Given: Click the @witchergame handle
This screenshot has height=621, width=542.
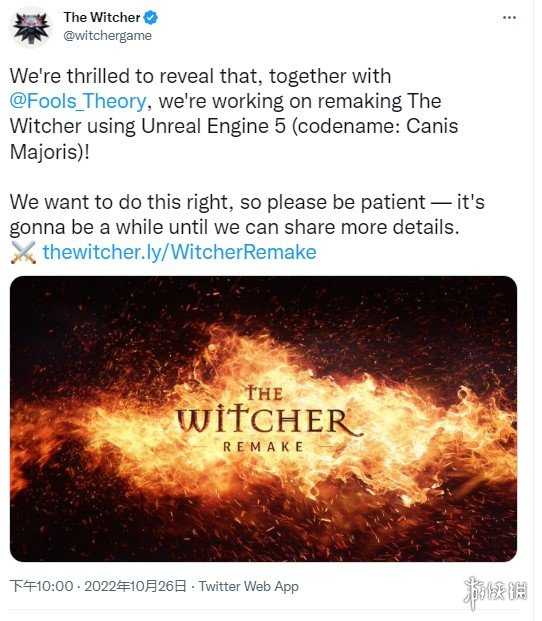Looking at the screenshot, I should coord(108,36).
